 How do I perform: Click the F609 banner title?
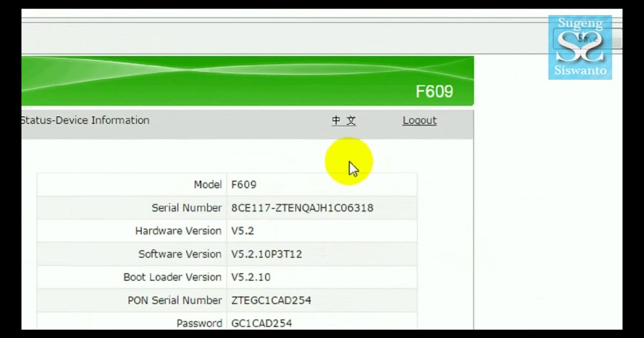click(x=434, y=91)
